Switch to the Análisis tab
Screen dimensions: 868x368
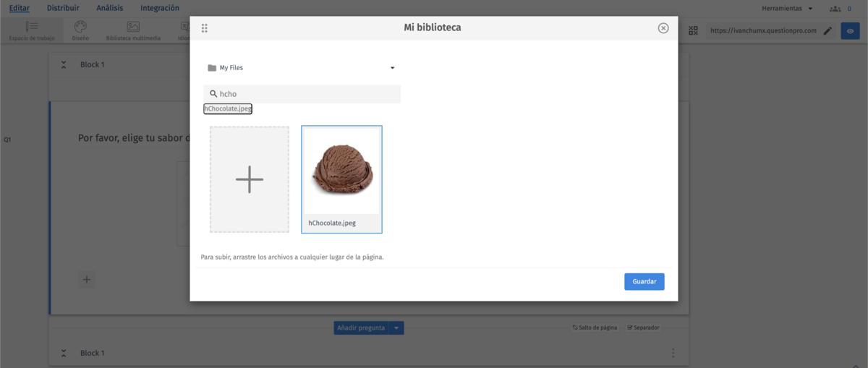click(x=110, y=8)
